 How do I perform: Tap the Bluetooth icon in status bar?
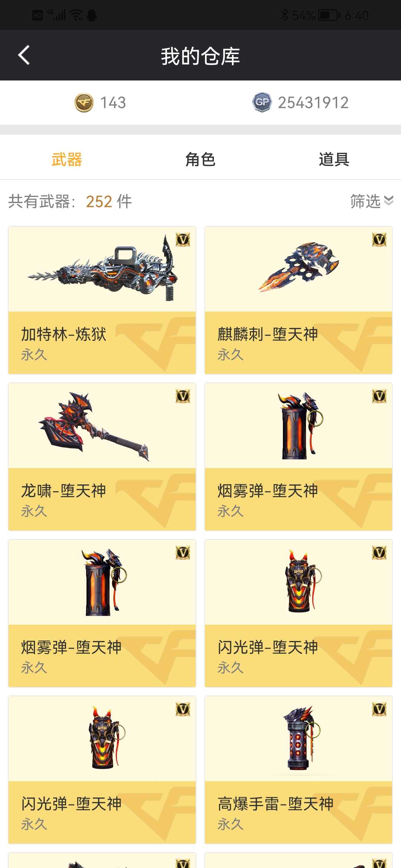tap(284, 15)
